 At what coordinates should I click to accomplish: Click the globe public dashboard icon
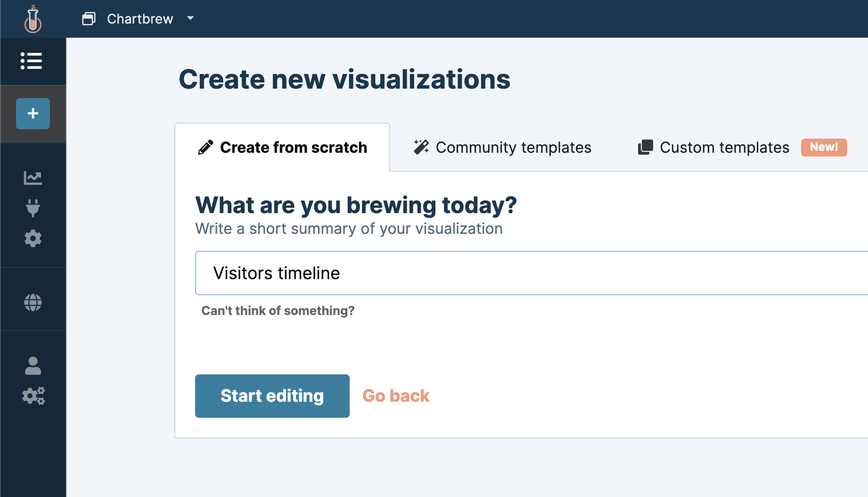click(33, 303)
